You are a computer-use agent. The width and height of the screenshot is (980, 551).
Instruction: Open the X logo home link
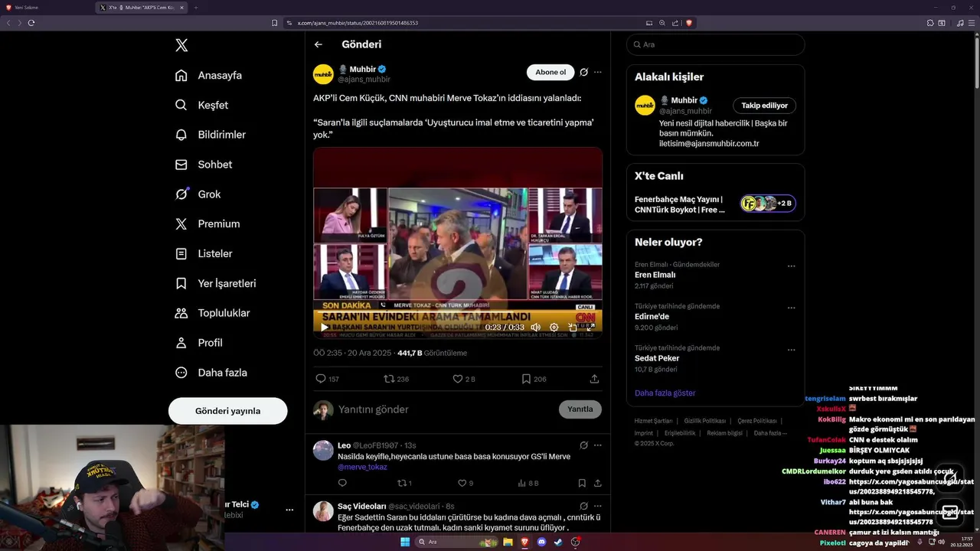181,45
